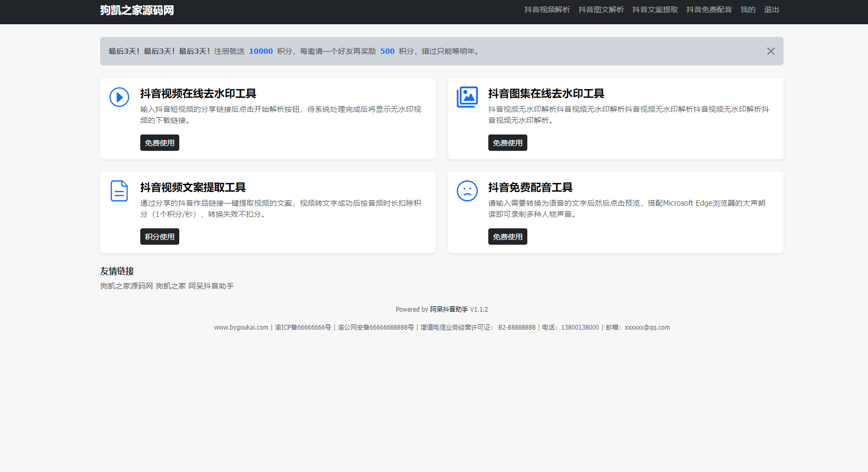Click the B2-88888888 license number
Screen dimensions: 868x472
(x=517, y=327)
